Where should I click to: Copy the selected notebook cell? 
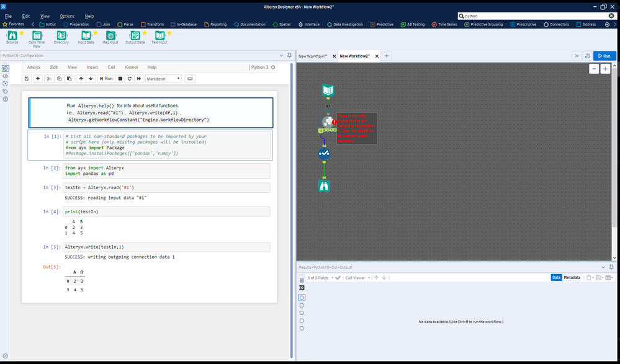point(60,79)
